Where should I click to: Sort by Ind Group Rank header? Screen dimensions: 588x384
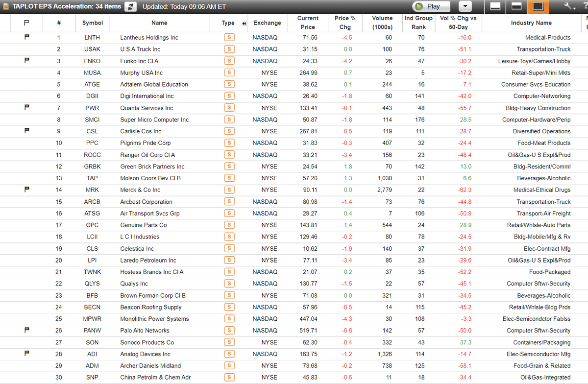pyautogui.click(x=418, y=23)
